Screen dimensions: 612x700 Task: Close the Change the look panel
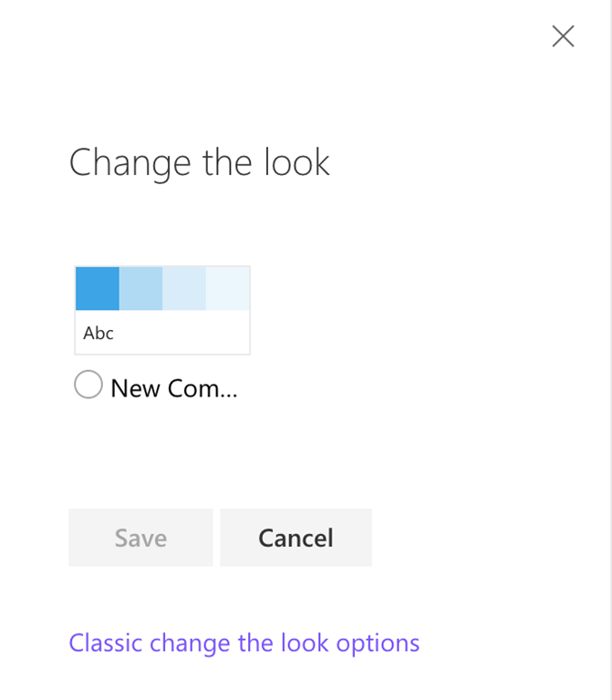pos(563,36)
